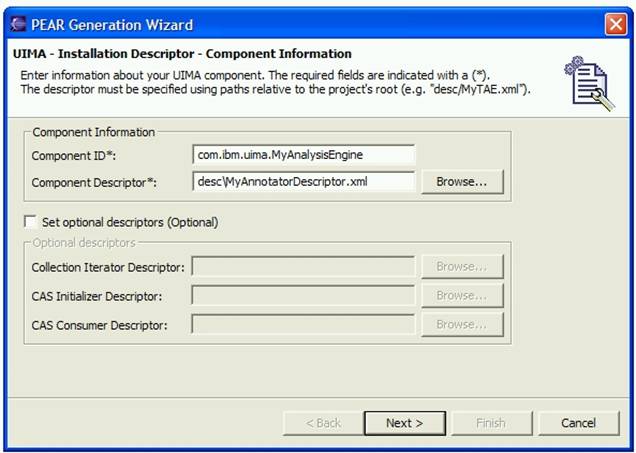This screenshot has width=636, height=453.
Task: Close the PEAR Generation Wizard window
Action: point(616,24)
